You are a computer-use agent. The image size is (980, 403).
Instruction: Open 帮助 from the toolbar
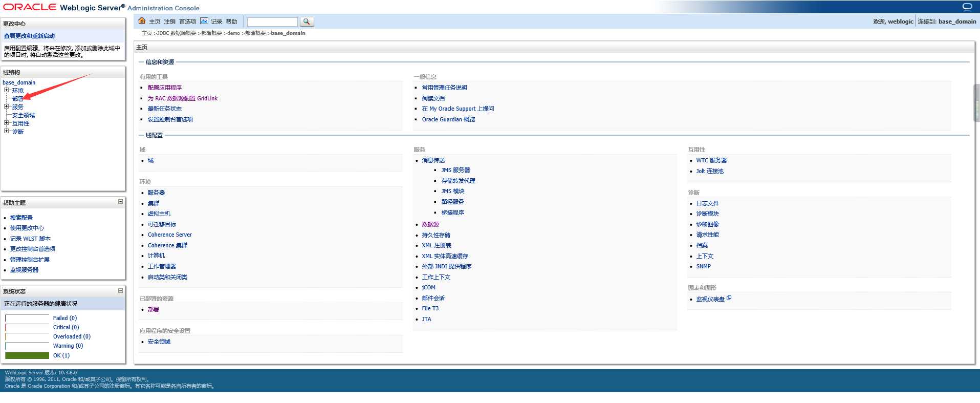pos(231,22)
